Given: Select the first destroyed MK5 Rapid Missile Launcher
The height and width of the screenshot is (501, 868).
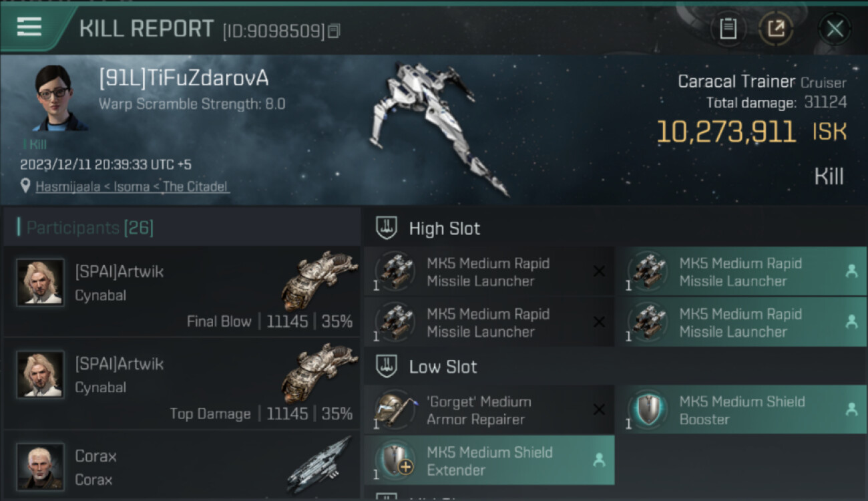Looking at the screenshot, I should 488,272.
